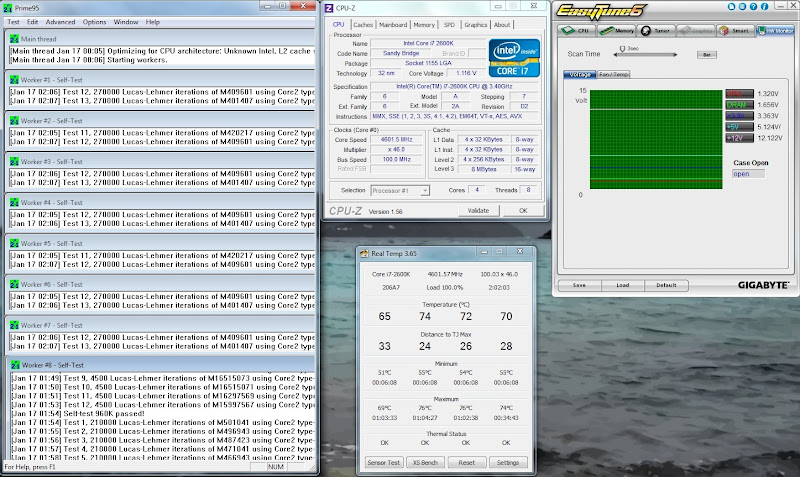Open the Options menu in Prime95

tap(94, 22)
